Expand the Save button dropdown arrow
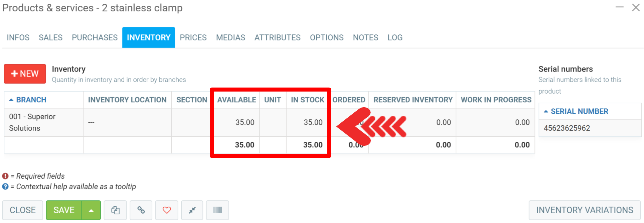This screenshot has width=644, height=223. click(91, 210)
